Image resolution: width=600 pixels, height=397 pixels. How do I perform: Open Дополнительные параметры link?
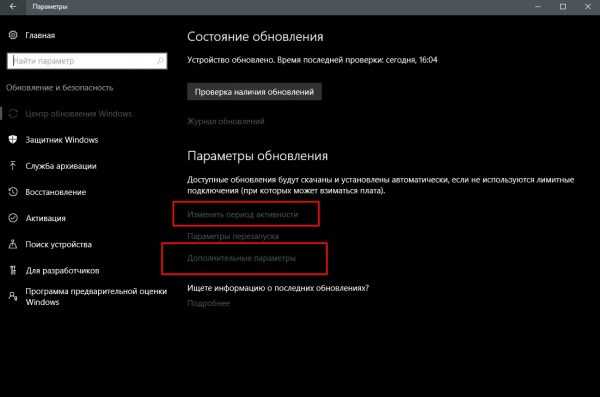[x=241, y=258]
